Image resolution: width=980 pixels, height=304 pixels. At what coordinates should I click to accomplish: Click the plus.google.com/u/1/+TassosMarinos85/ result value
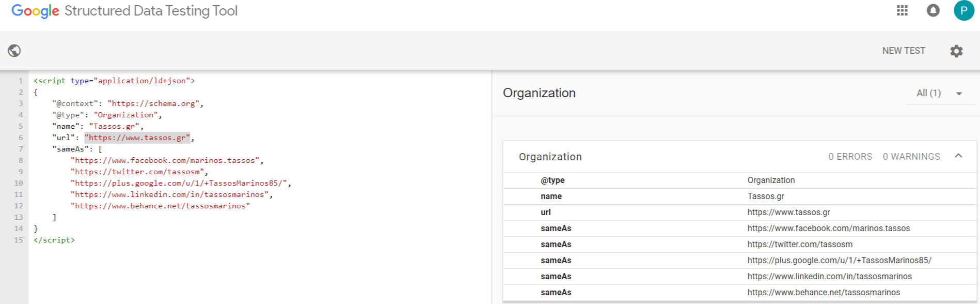(x=840, y=260)
